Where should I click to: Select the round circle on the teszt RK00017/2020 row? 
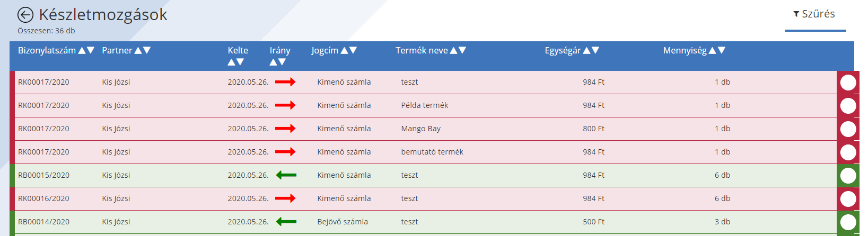point(848,83)
